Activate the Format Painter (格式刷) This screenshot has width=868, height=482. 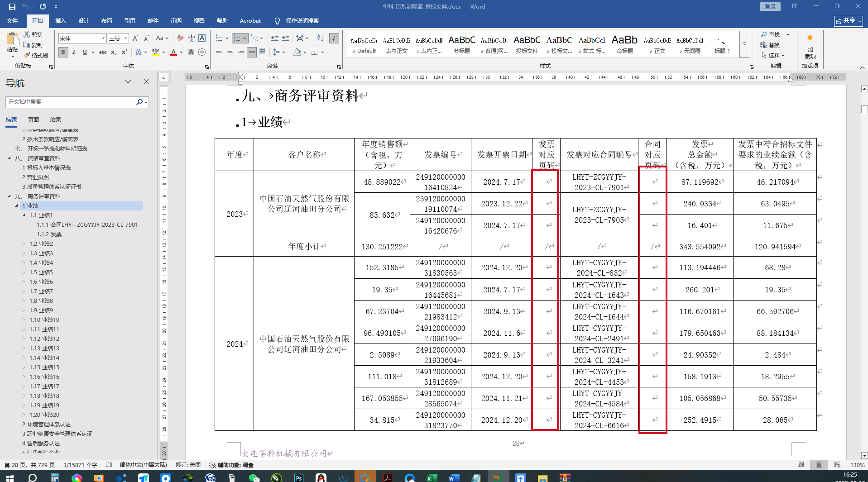pos(36,55)
